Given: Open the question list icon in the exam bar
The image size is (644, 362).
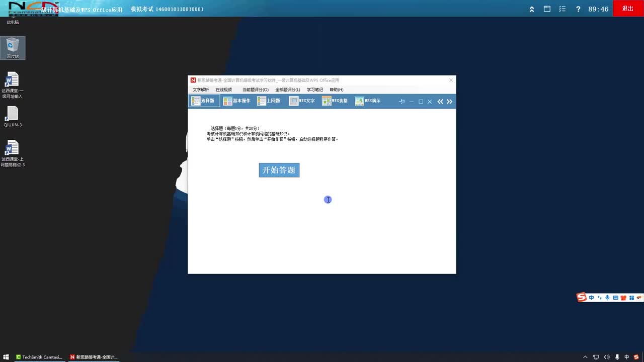Looking at the screenshot, I should (x=562, y=9).
